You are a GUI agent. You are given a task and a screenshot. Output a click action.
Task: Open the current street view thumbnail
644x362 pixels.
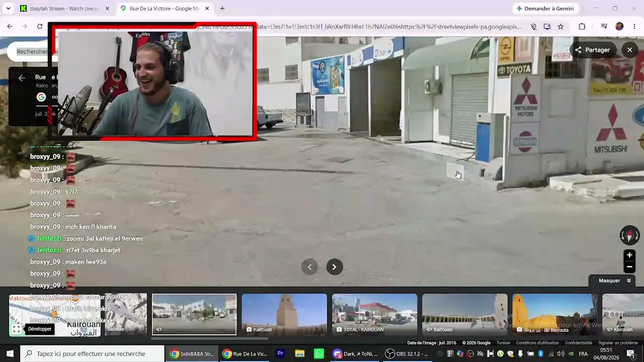194,314
